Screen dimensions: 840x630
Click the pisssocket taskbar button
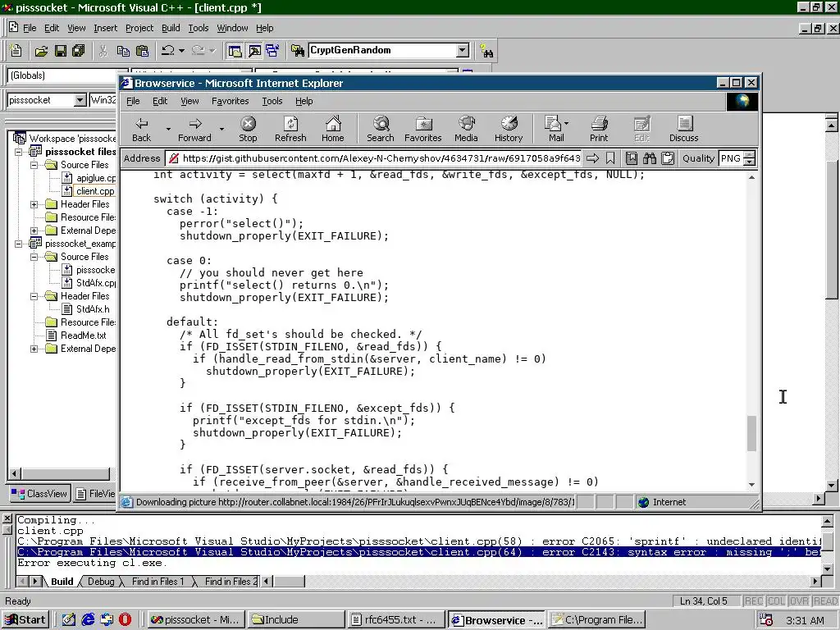[195, 620]
